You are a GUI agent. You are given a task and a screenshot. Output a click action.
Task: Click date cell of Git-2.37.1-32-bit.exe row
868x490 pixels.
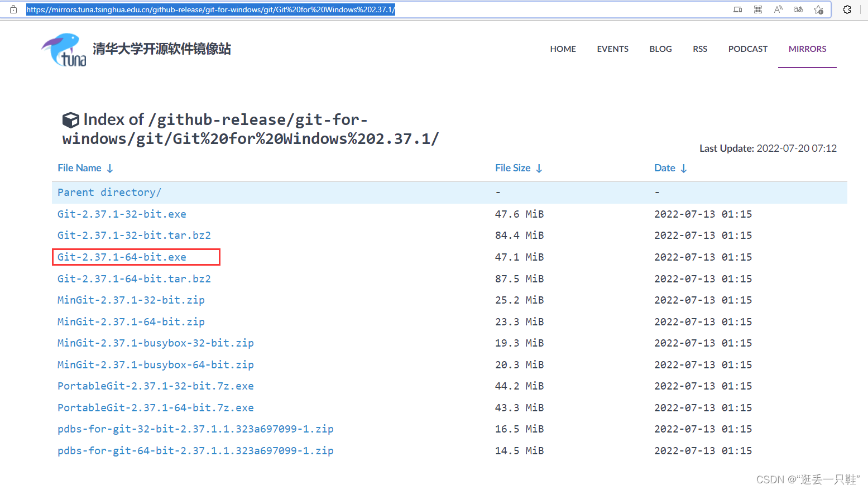[703, 214]
